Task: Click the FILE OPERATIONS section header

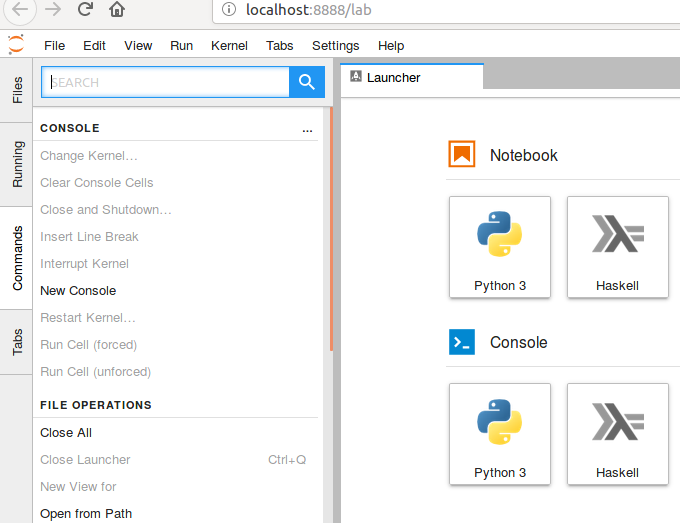Action: pos(96,405)
